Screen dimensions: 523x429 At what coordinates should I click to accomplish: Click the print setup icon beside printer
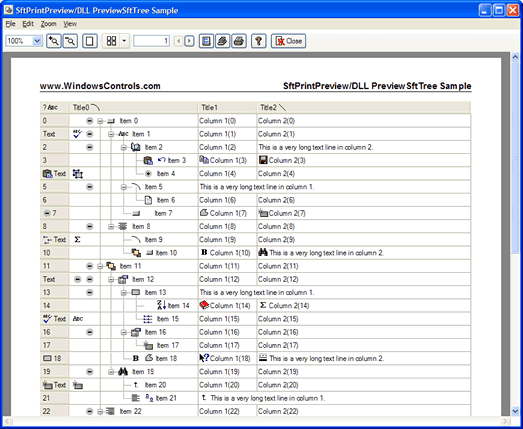(222, 41)
